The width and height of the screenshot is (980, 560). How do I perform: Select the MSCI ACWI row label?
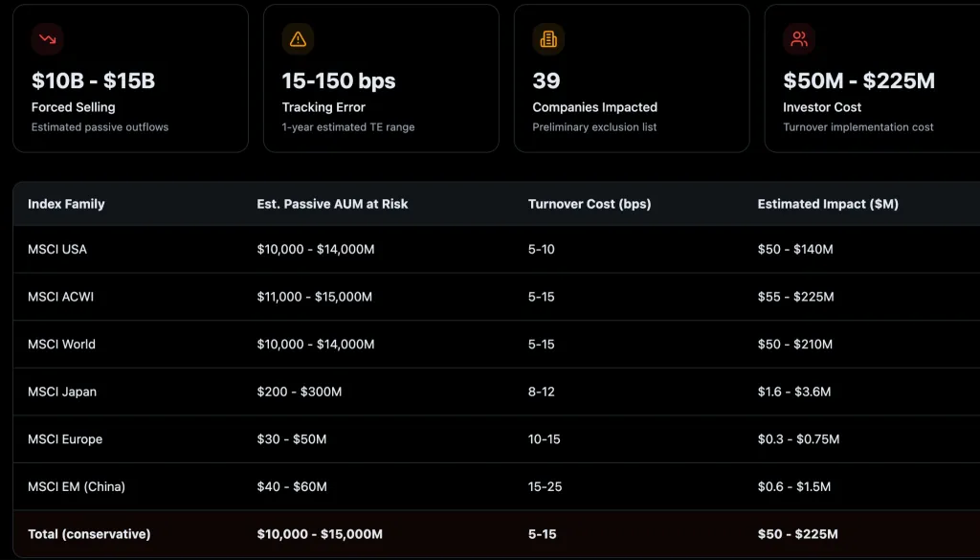point(60,297)
